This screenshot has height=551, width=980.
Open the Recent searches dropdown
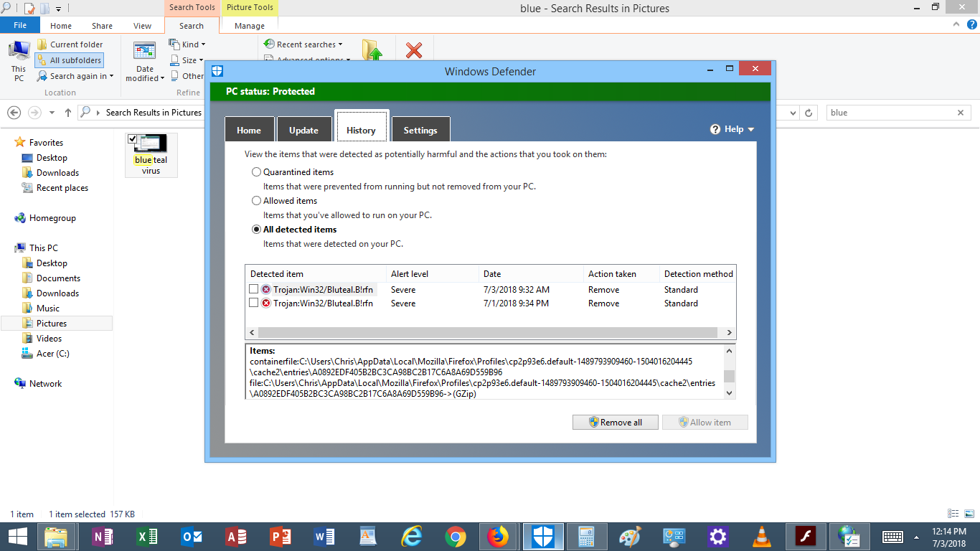pos(303,44)
